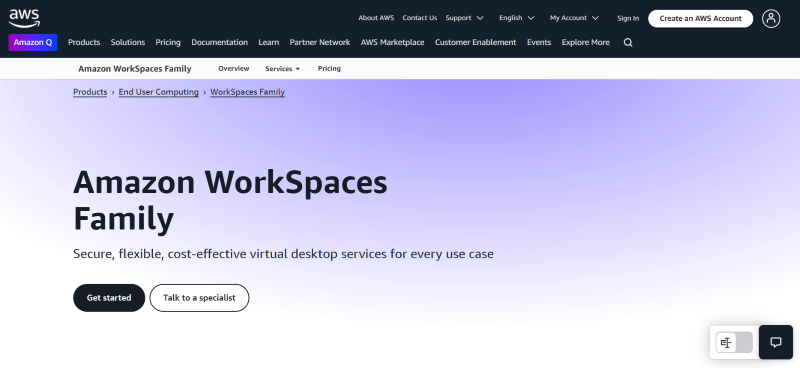800x368 pixels.
Task: Open the Contact Us link
Action: [x=420, y=18]
